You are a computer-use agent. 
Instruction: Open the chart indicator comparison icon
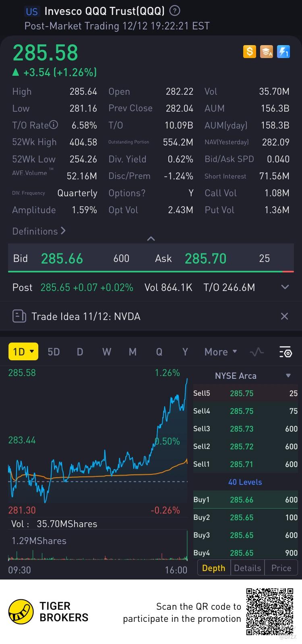click(256, 352)
